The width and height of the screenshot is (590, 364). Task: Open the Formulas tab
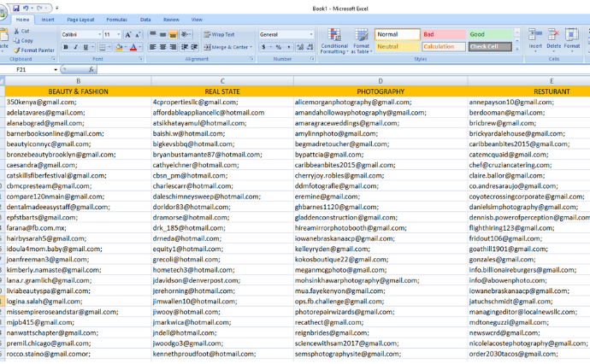click(x=116, y=20)
